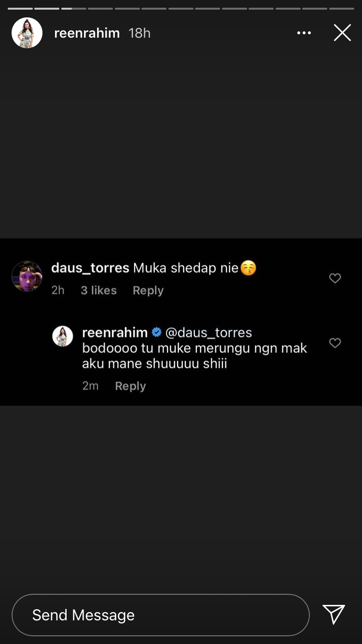Image resolution: width=362 pixels, height=644 pixels.
Task: Tap the @daus_torres mention in reply
Action: coord(209,332)
